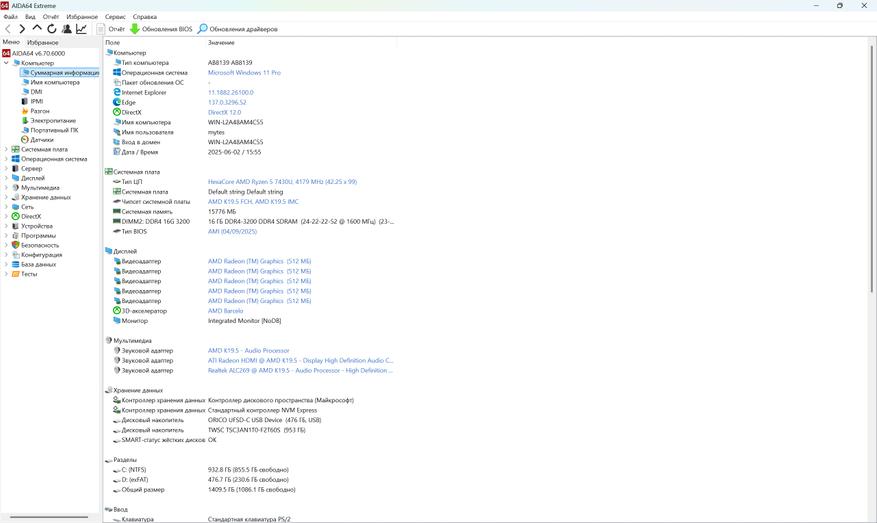Collapse the Компьютер tree node

pos(6,63)
